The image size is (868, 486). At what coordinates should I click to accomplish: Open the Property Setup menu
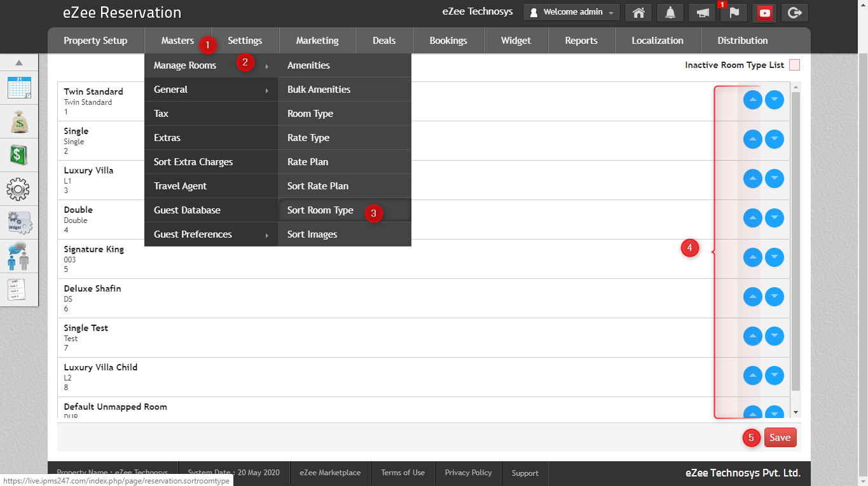pos(95,41)
